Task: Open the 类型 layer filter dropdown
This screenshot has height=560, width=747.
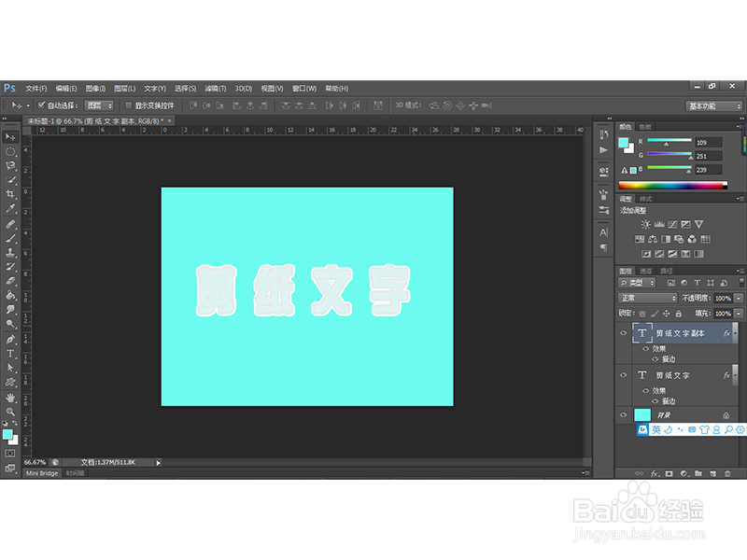Action: [x=637, y=283]
